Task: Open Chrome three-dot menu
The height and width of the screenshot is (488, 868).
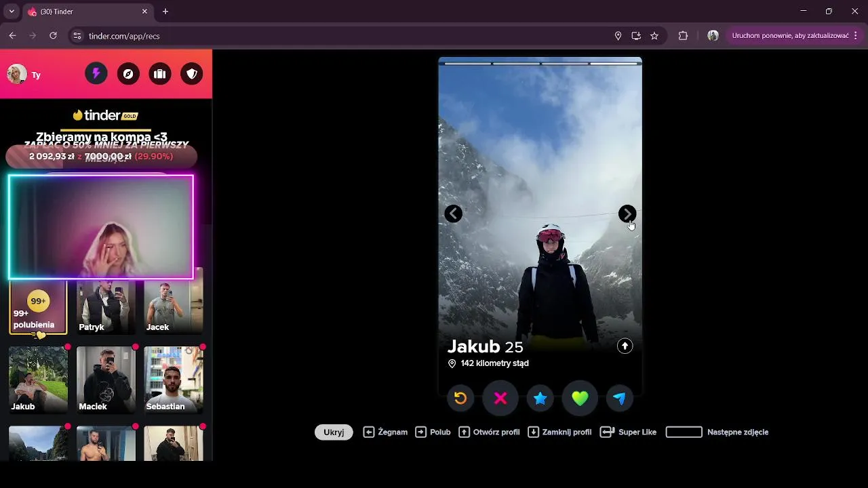Action: coord(856,36)
